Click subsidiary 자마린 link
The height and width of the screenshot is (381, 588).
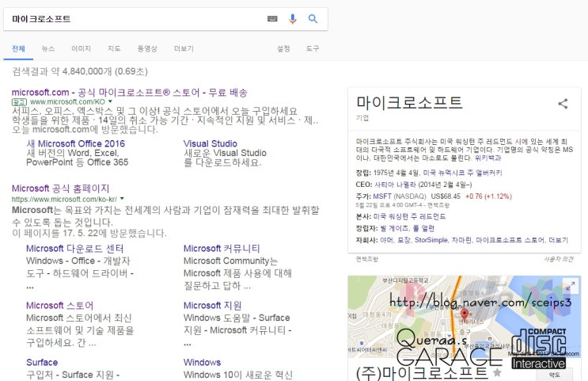tap(461, 240)
